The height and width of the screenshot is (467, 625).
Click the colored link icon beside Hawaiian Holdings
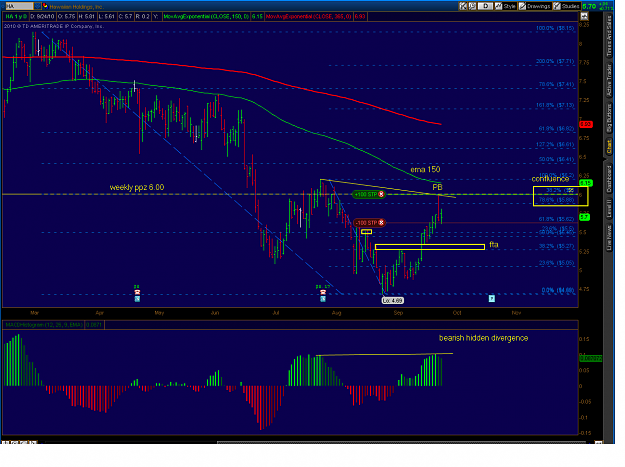tap(45, 6)
